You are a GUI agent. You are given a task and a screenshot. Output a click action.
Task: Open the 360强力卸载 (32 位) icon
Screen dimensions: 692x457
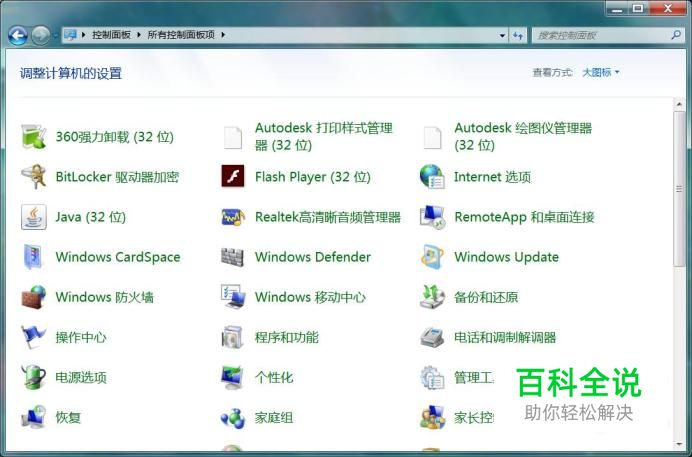(34, 136)
